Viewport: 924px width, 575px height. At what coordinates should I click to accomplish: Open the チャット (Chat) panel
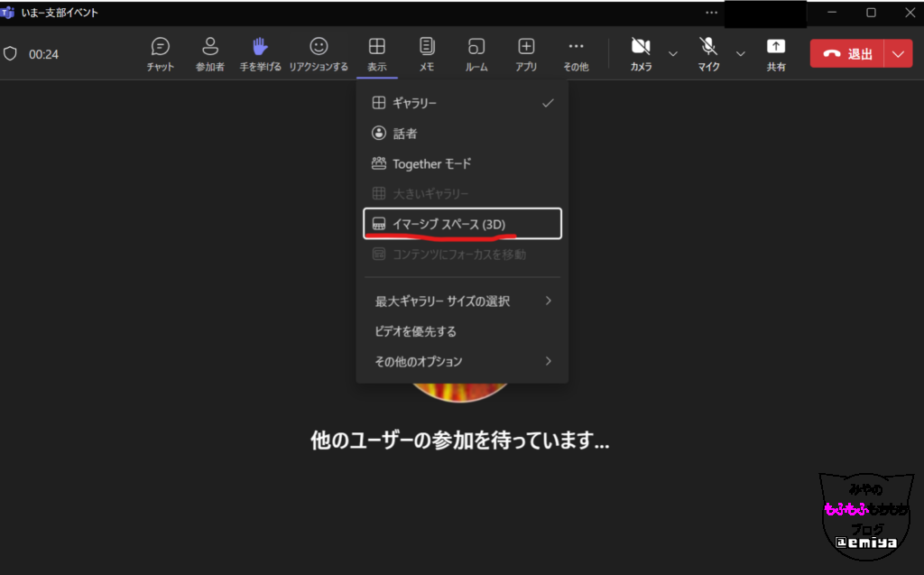tap(161, 53)
